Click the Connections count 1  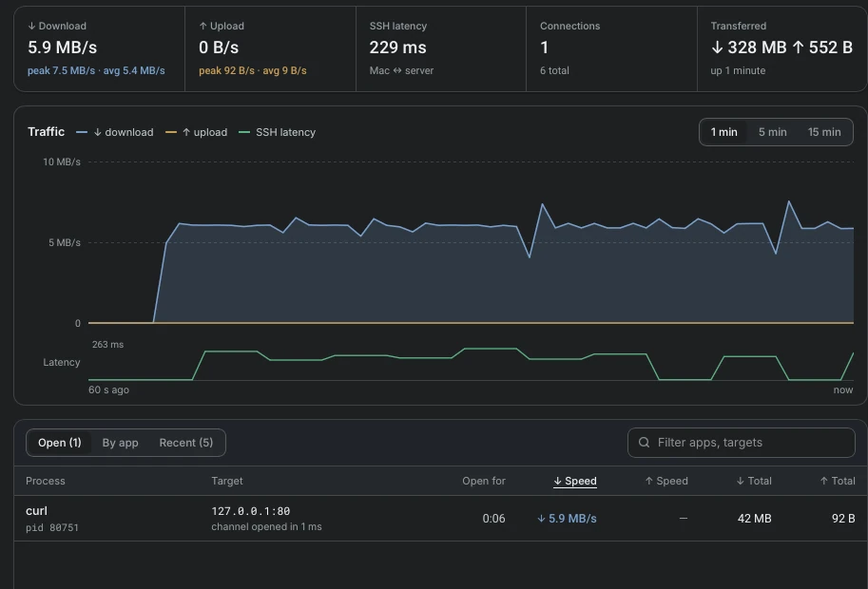[544, 47]
